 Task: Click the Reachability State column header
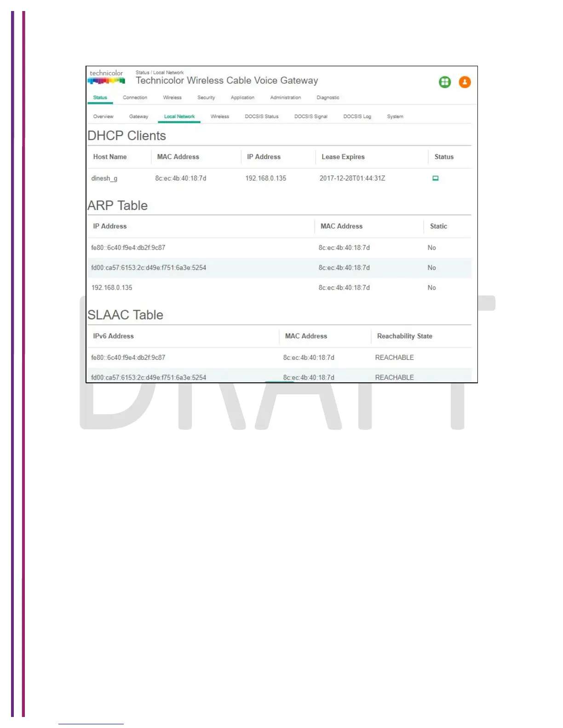405,336
